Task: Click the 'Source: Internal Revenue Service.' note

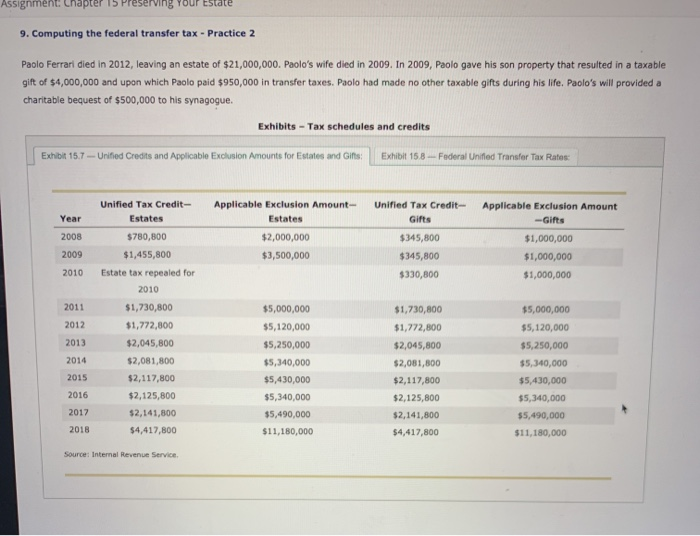Action: [x=121, y=454]
